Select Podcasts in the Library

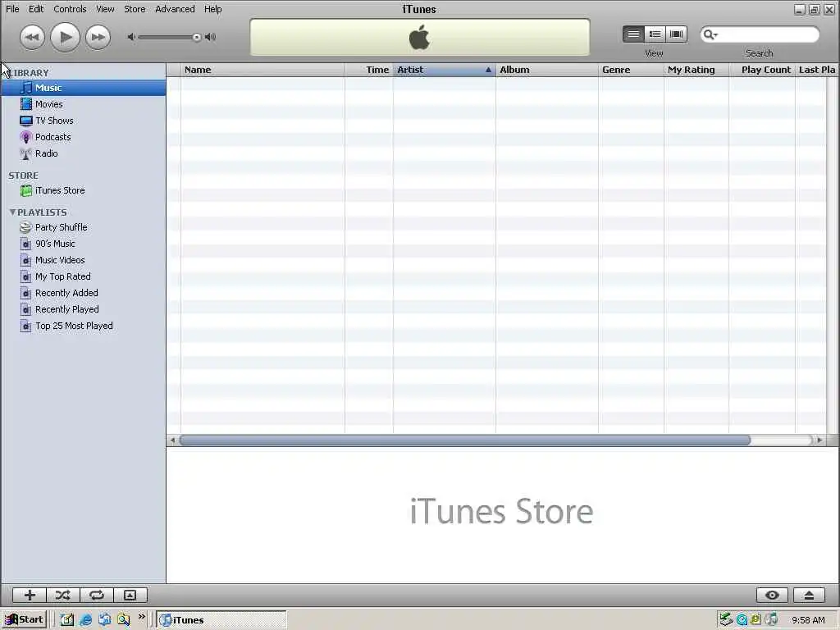84,137
